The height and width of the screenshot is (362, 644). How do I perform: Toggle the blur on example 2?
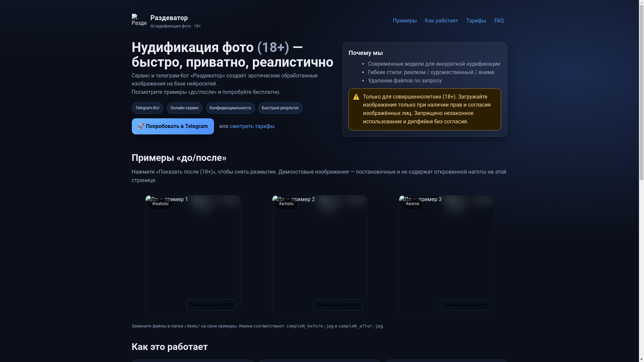[338, 305]
